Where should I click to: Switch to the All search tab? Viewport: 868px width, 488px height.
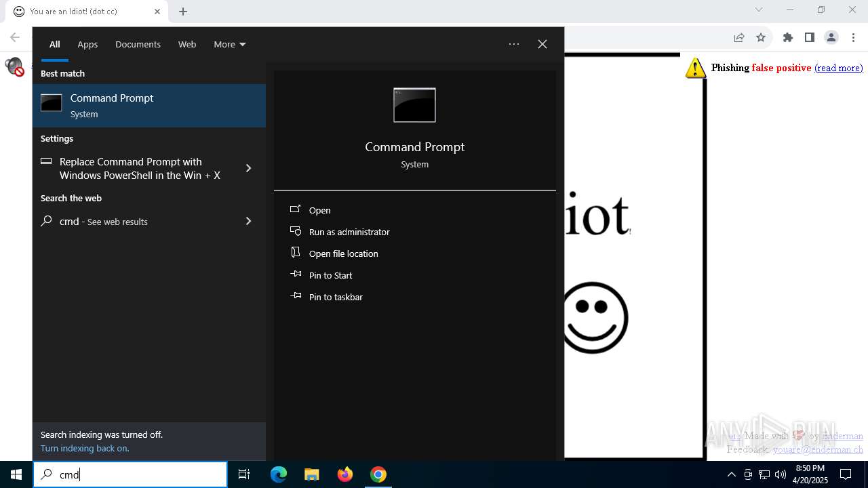[x=54, y=44]
